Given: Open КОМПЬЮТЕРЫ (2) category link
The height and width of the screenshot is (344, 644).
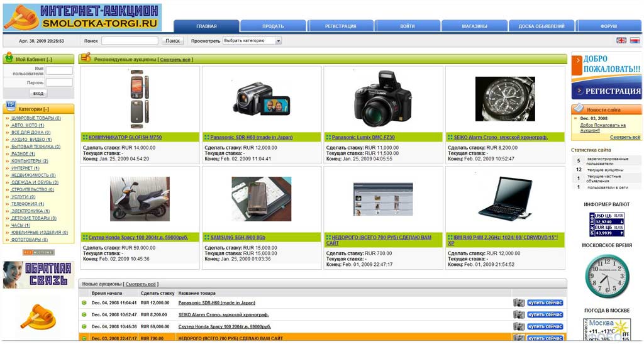Looking at the screenshot, I should (30, 161).
